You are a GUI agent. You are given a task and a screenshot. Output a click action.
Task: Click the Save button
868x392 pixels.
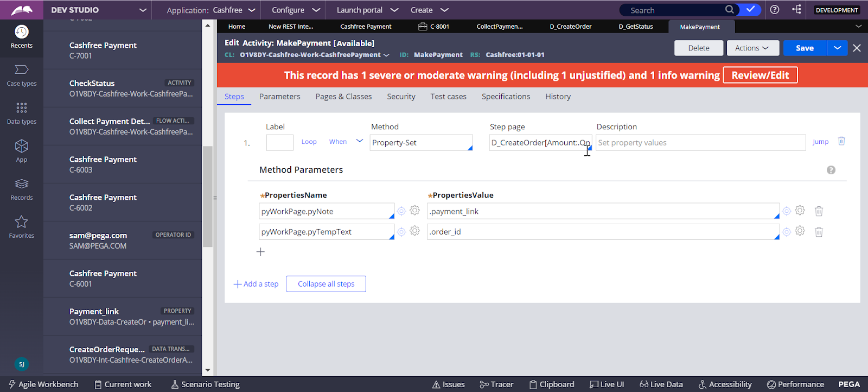[805, 48]
